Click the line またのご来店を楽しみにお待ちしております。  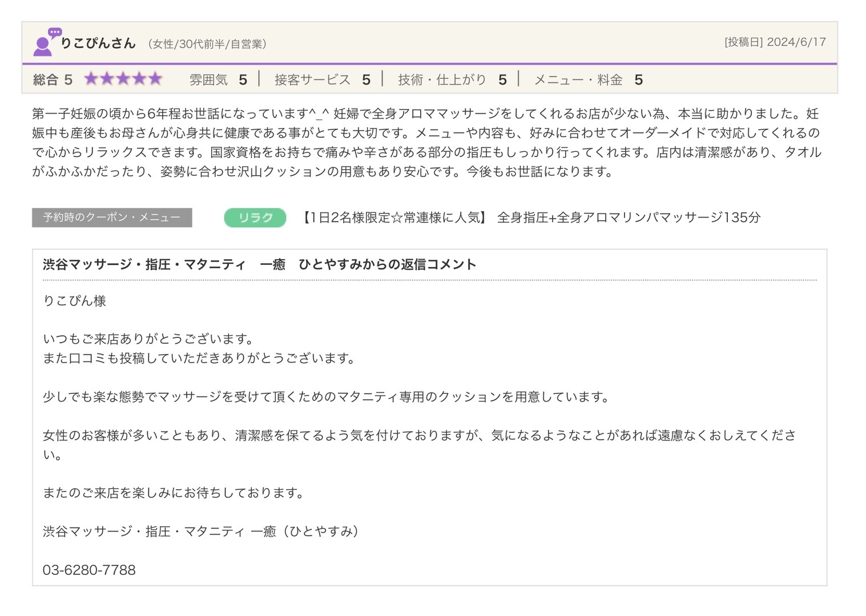[x=175, y=493]
